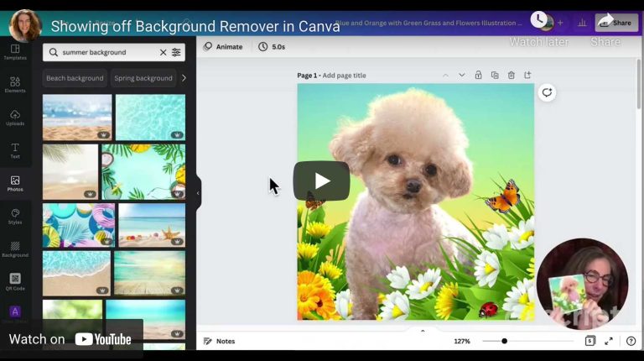Select the Beach background suggestion chip
The height and width of the screenshot is (361, 644).
[x=75, y=78]
